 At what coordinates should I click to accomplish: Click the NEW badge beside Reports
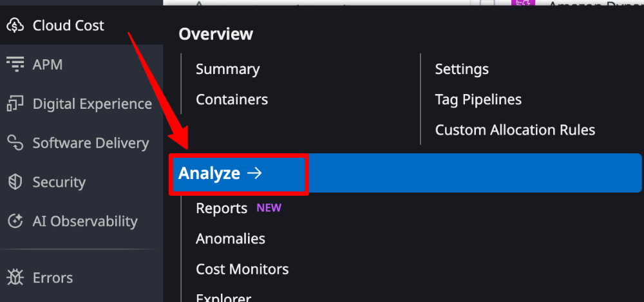pyautogui.click(x=269, y=208)
